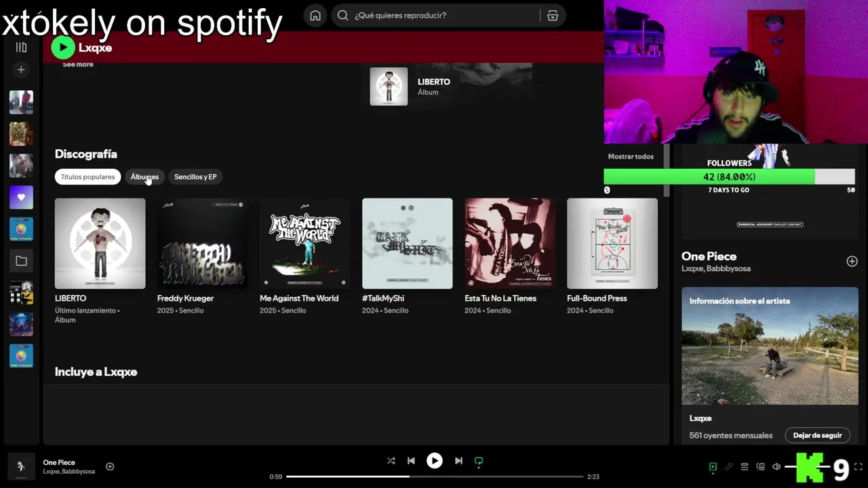Open Me Against The World cover
868x488 pixels.
304,243
